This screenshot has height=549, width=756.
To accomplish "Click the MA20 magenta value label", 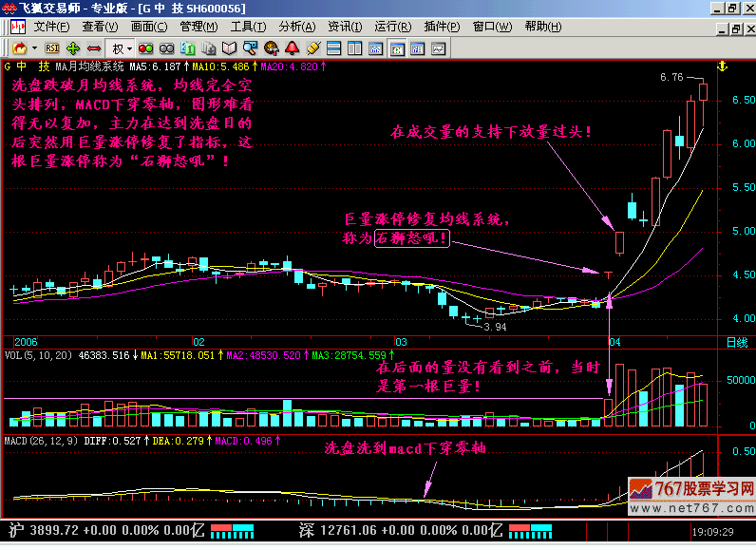I will pos(292,66).
